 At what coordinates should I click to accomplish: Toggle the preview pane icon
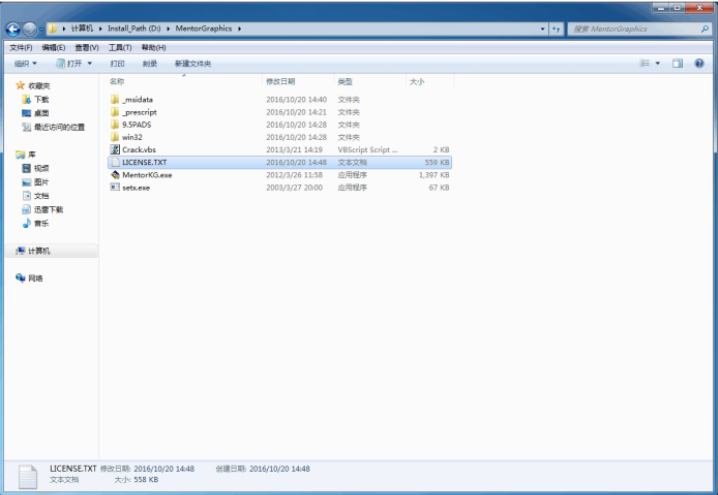677,63
